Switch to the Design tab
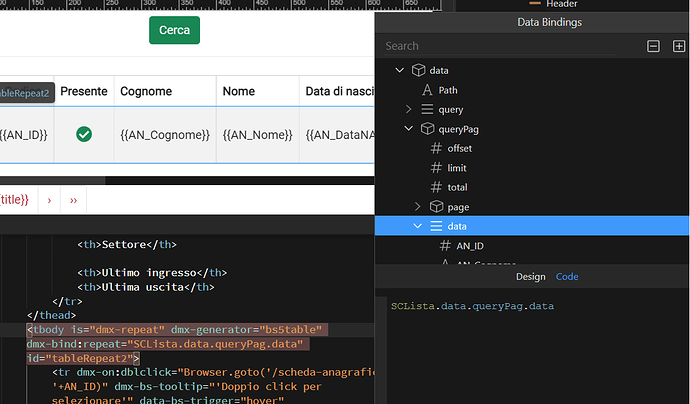This screenshot has height=404, width=690. [x=531, y=277]
